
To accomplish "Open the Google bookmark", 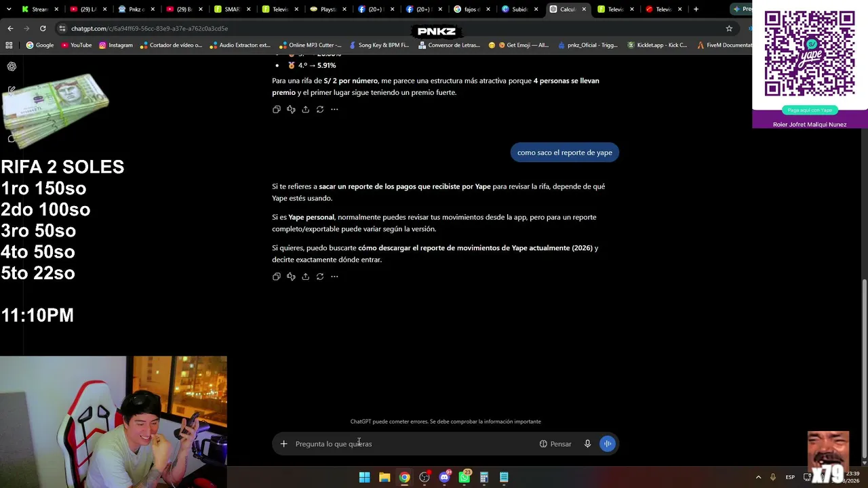I will click(x=40, y=45).
